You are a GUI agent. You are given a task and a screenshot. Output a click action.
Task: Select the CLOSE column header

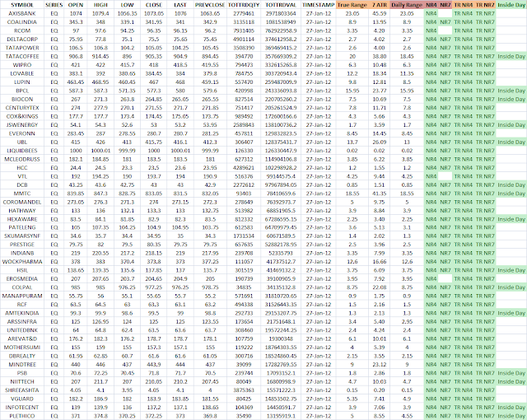click(x=154, y=5)
